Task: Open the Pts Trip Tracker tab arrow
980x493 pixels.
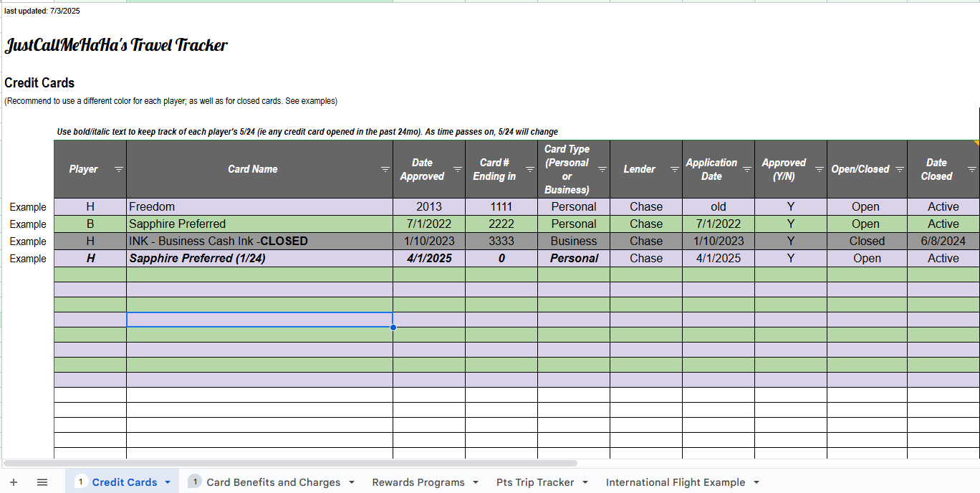Action: [585, 482]
